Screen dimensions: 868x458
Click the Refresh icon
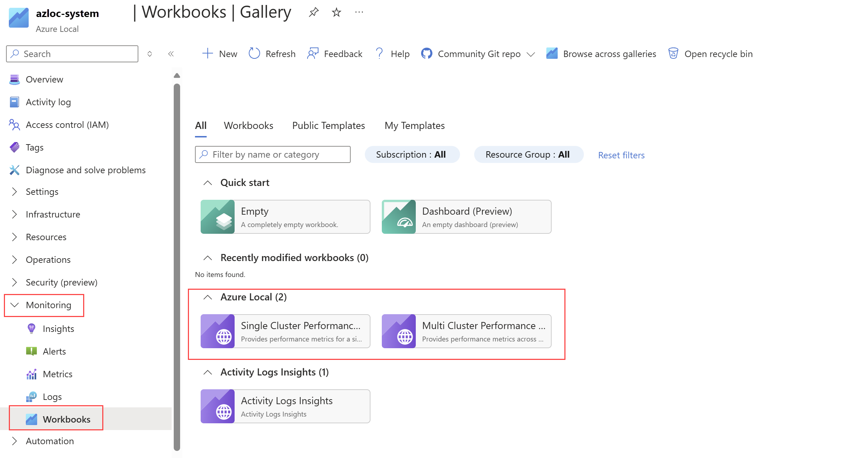pyautogui.click(x=254, y=53)
